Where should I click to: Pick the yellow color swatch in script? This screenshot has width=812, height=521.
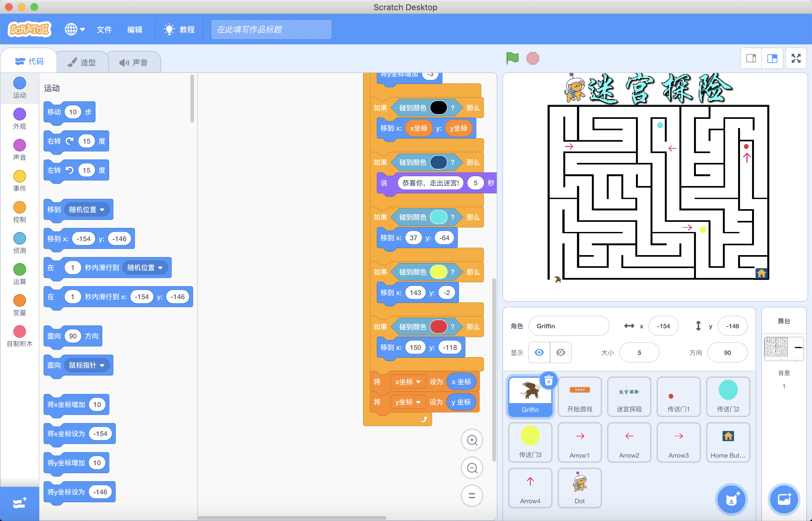438,272
